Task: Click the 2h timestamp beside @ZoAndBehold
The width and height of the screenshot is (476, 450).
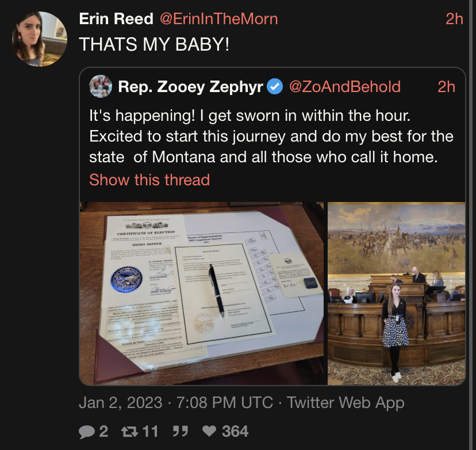Action: (x=446, y=87)
